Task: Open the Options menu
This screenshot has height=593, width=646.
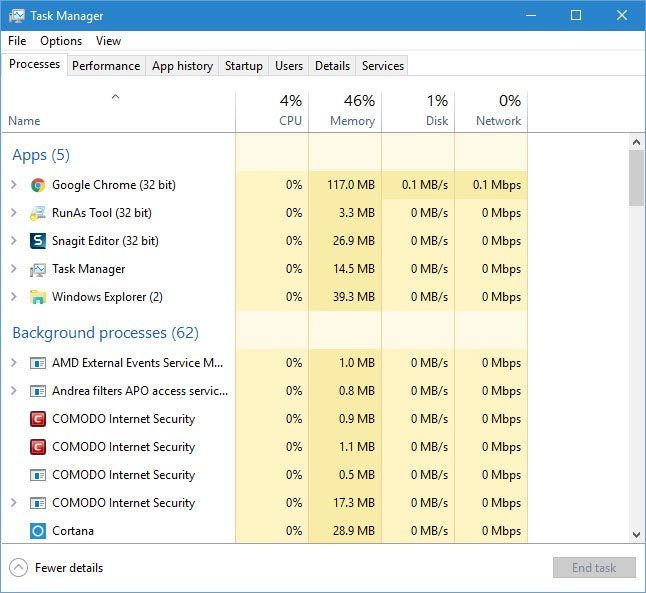Action: point(61,41)
